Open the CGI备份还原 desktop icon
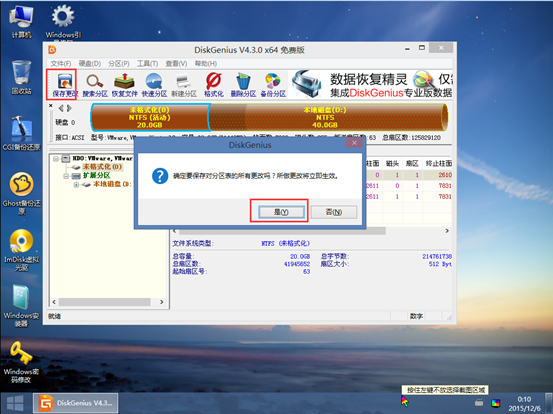The width and height of the screenshot is (553, 414). click(21, 133)
